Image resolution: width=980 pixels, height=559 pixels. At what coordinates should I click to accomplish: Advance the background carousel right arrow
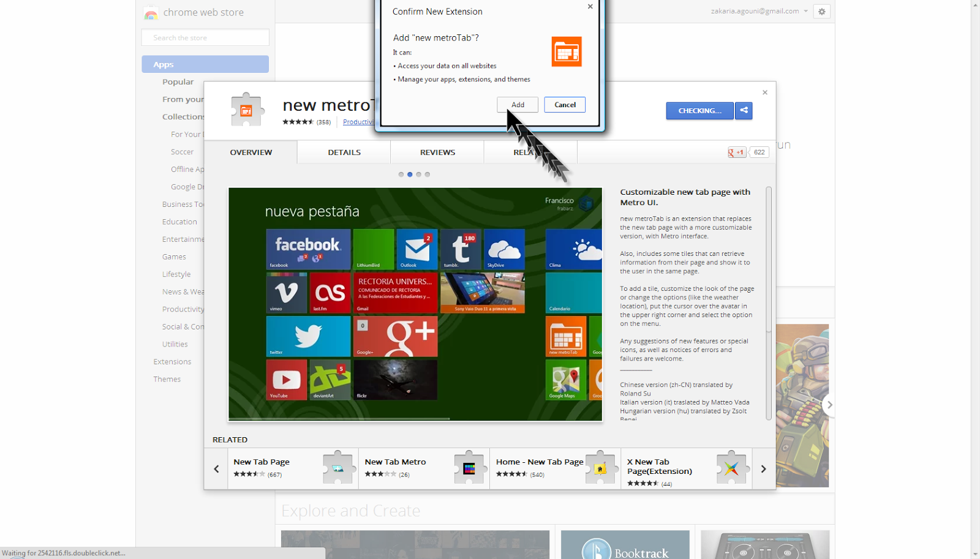(829, 405)
